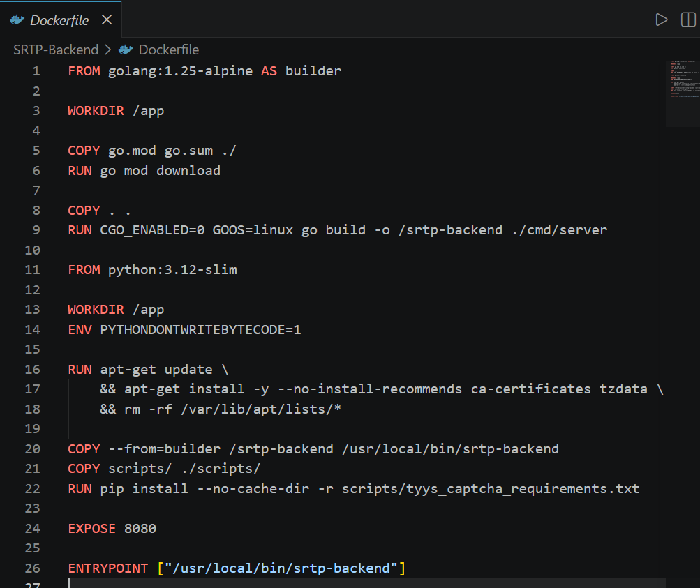Click "/srtp-backend" on the go build line
Image resolution: width=700 pixels, height=588 pixels.
tap(450, 230)
